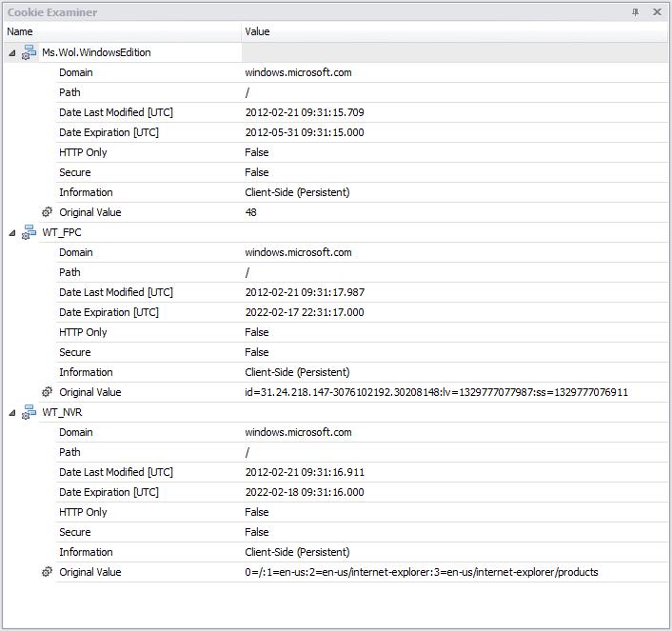Select Original Value 48
Viewport: 672px width, 631px height.
(250, 212)
